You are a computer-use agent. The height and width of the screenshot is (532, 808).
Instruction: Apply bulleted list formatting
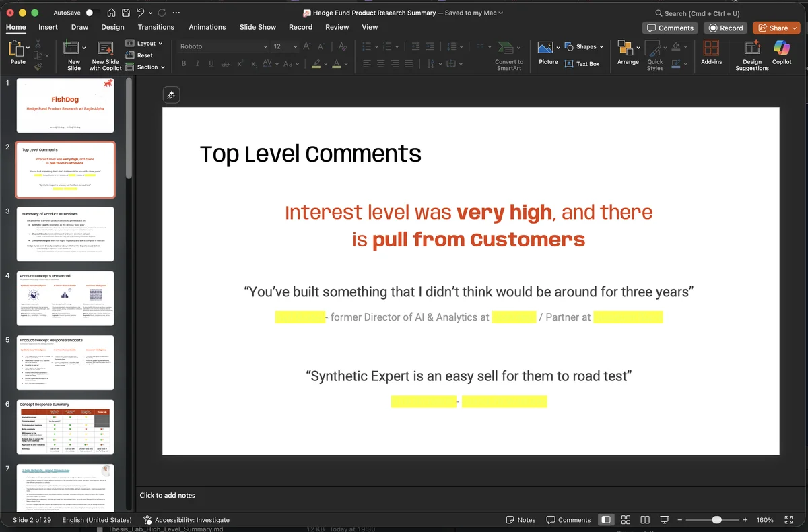tap(367, 46)
